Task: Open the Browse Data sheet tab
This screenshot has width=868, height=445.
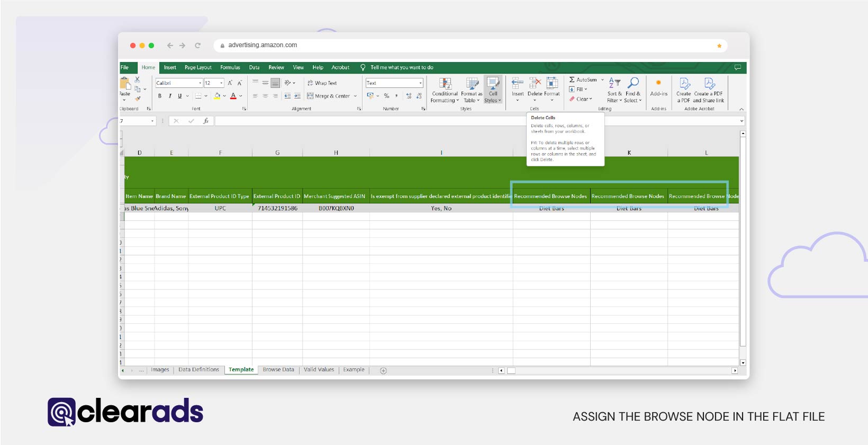Action: (278, 370)
